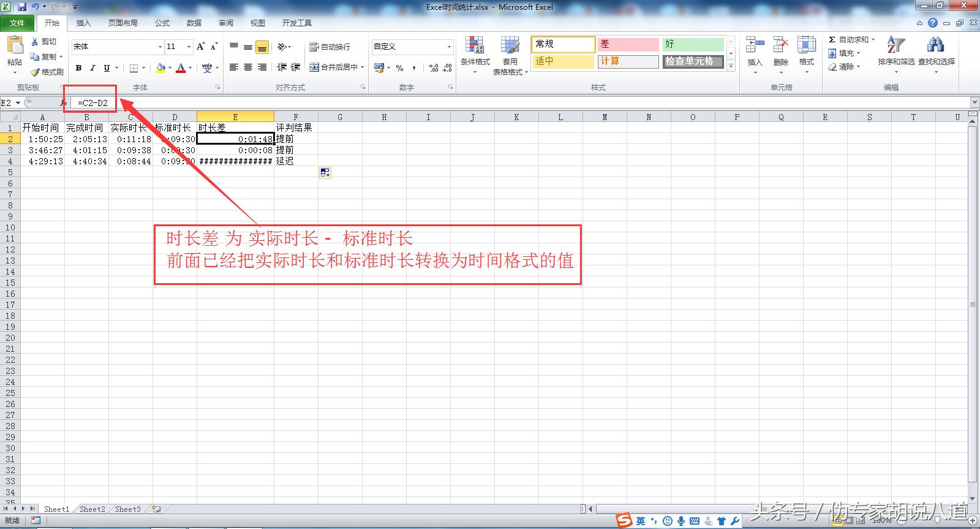The width and height of the screenshot is (980, 529).
Task: Click the formula bar showing =C2-D2
Action: click(x=521, y=103)
